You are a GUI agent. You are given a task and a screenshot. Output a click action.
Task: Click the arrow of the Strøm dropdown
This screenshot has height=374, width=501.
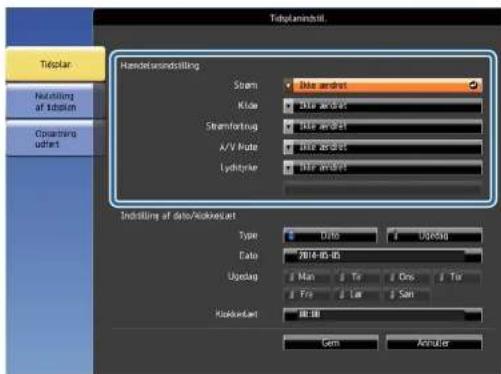(x=288, y=86)
